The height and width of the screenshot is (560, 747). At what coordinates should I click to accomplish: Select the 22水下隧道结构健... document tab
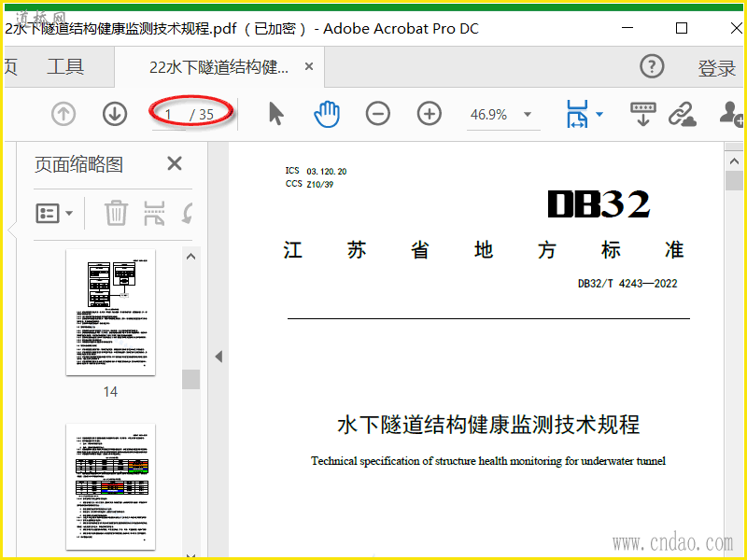[x=218, y=67]
